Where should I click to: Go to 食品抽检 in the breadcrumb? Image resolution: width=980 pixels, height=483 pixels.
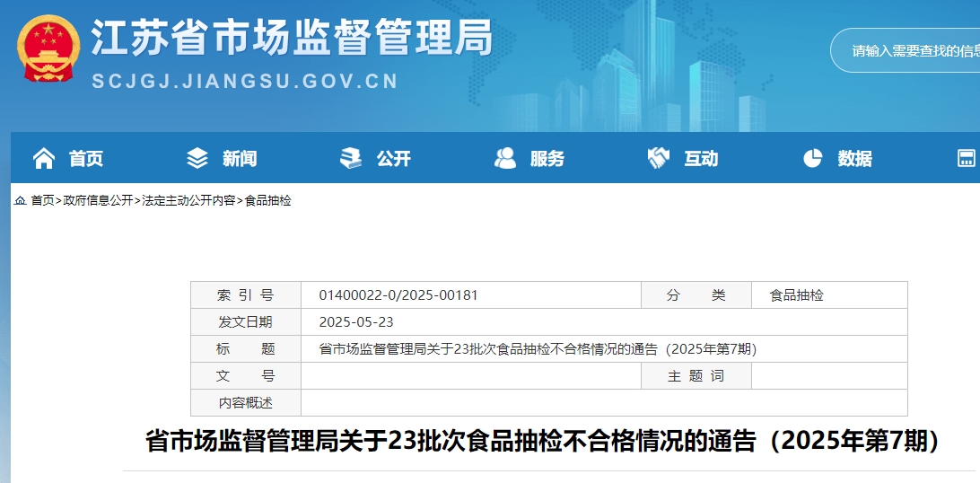(x=267, y=200)
